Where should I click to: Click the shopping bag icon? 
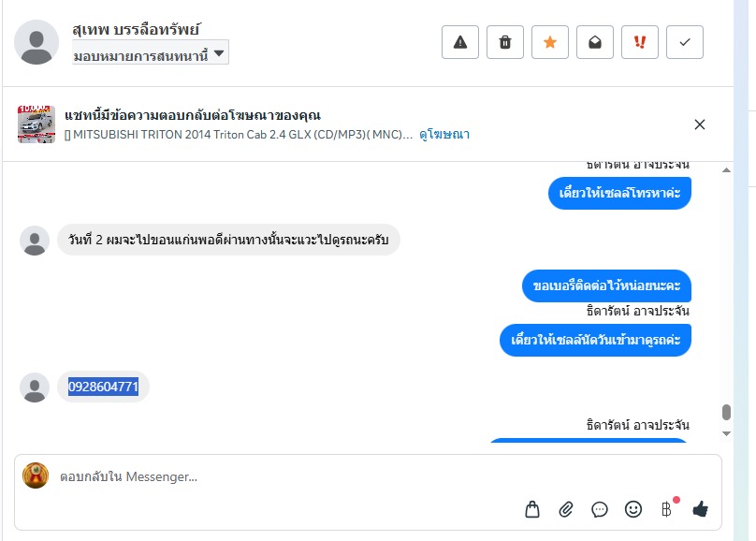532,509
